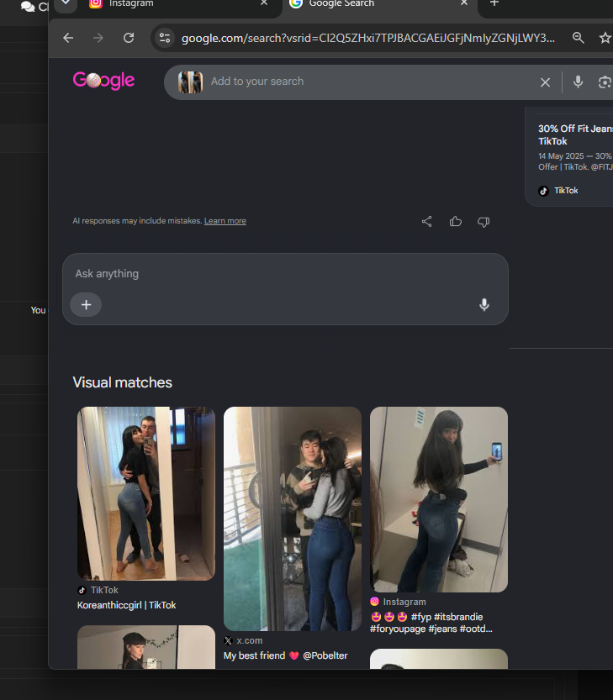
Task: Open site information icon in address bar
Action: pos(165,38)
